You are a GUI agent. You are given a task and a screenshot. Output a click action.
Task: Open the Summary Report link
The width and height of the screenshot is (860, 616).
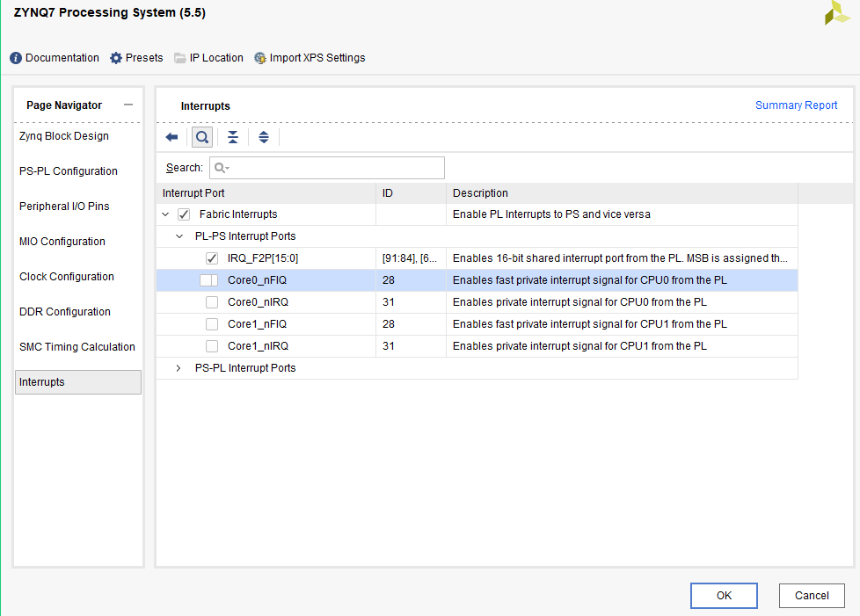[796, 105]
